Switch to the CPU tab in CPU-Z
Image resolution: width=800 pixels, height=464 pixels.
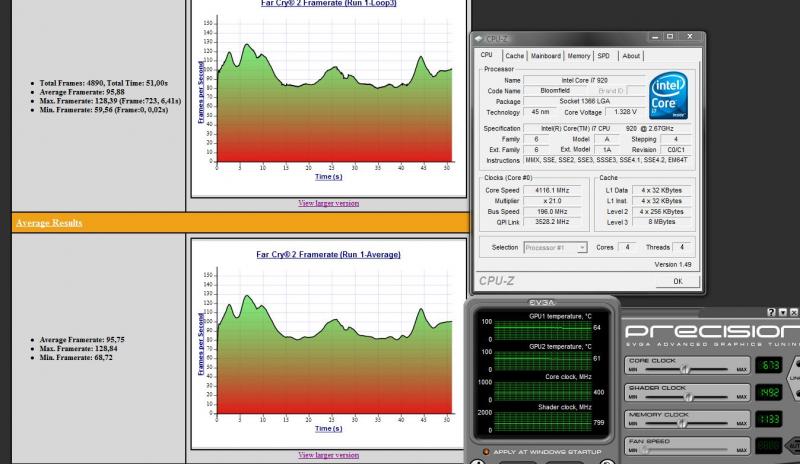[487, 55]
